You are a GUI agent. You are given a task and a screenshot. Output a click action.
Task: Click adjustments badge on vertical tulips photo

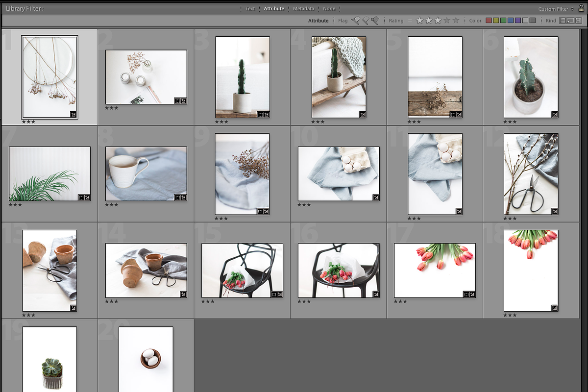click(555, 308)
